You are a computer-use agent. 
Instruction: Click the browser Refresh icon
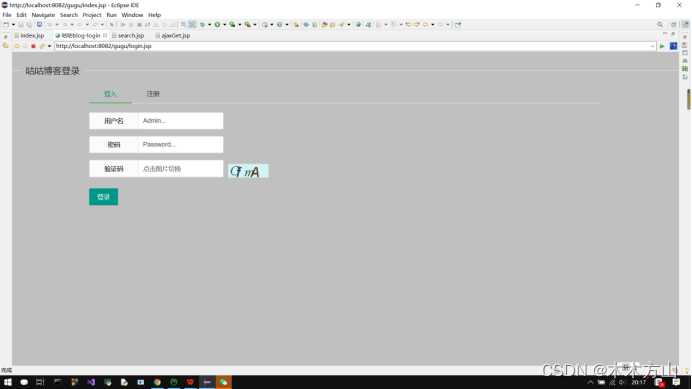click(x=42, y=46)
